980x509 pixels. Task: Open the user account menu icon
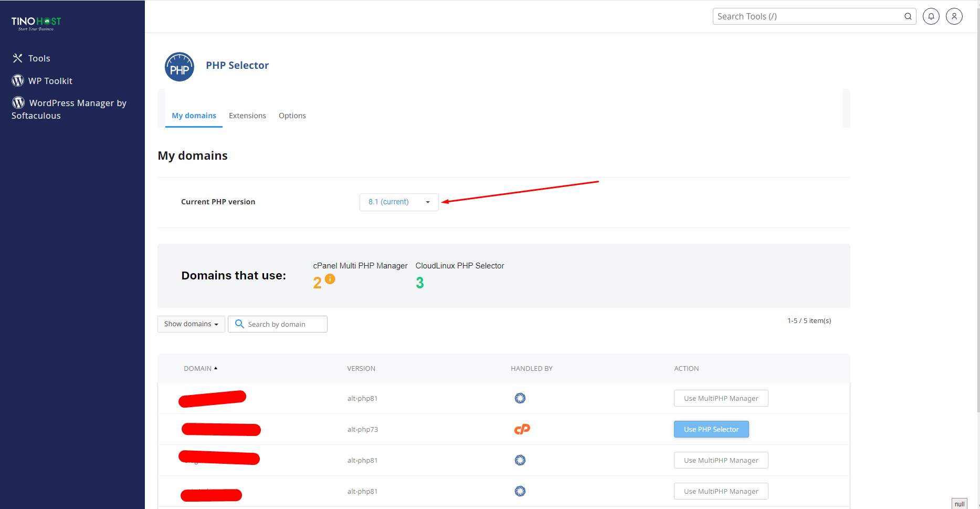coord(954,16)
